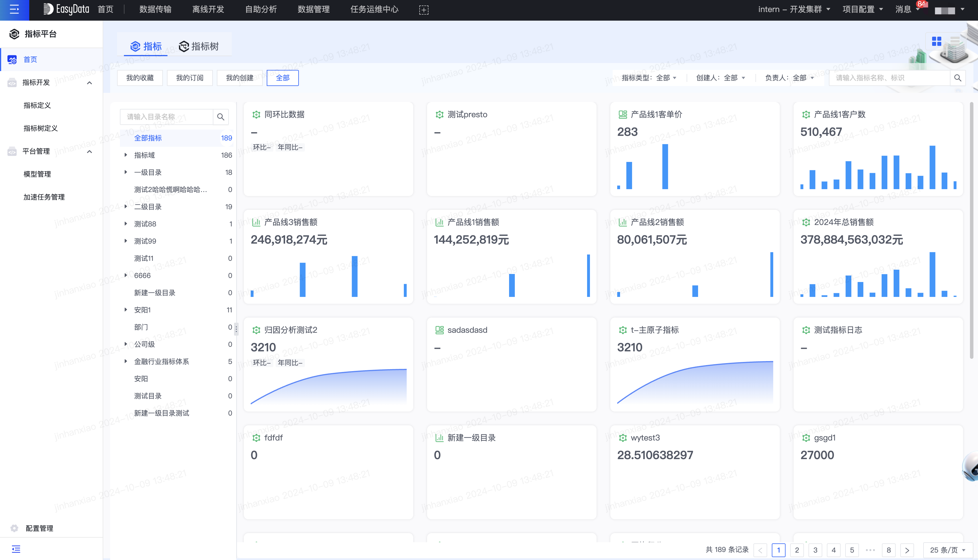Viewport: 978px width, 560px height.
Task: Click the collapse-sidebar icon at bottom-left
Action: point(16,549)
